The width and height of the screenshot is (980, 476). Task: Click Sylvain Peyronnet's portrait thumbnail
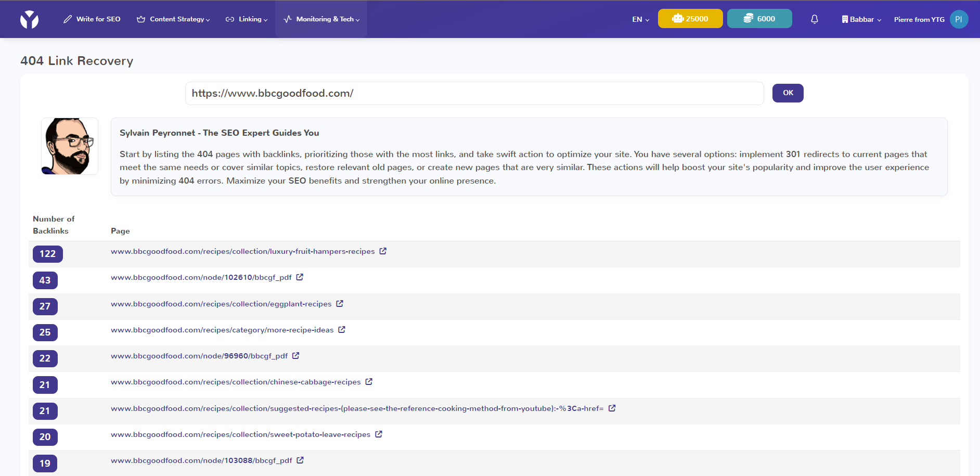[x=70, y=146]
